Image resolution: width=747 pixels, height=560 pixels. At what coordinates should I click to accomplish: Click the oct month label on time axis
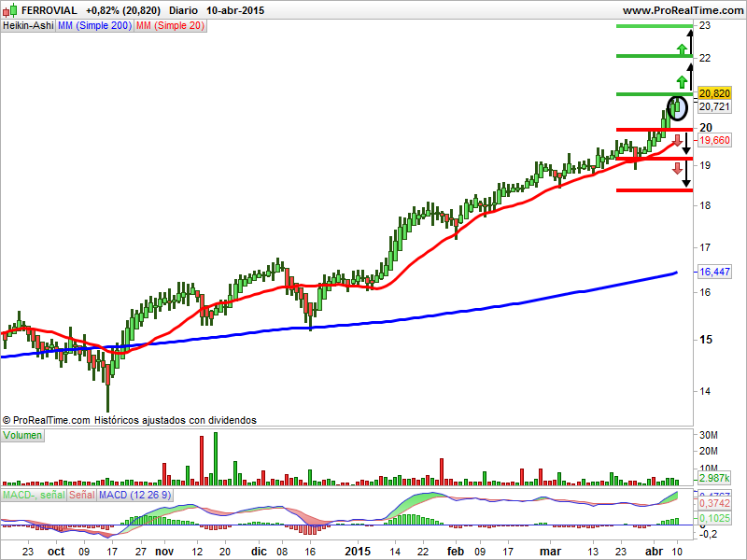[x=56, y=552]
